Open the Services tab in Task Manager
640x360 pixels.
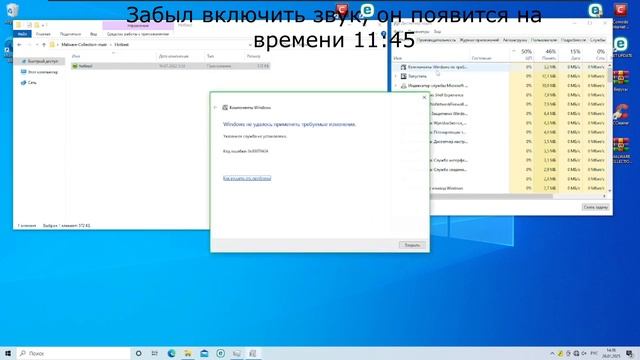pyautogui.click(x=598, y=40)
